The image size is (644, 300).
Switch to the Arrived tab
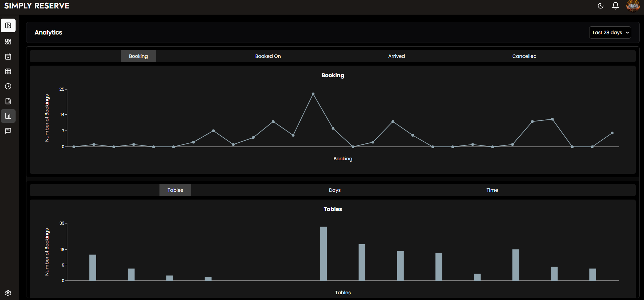click(x=396, y=56)
